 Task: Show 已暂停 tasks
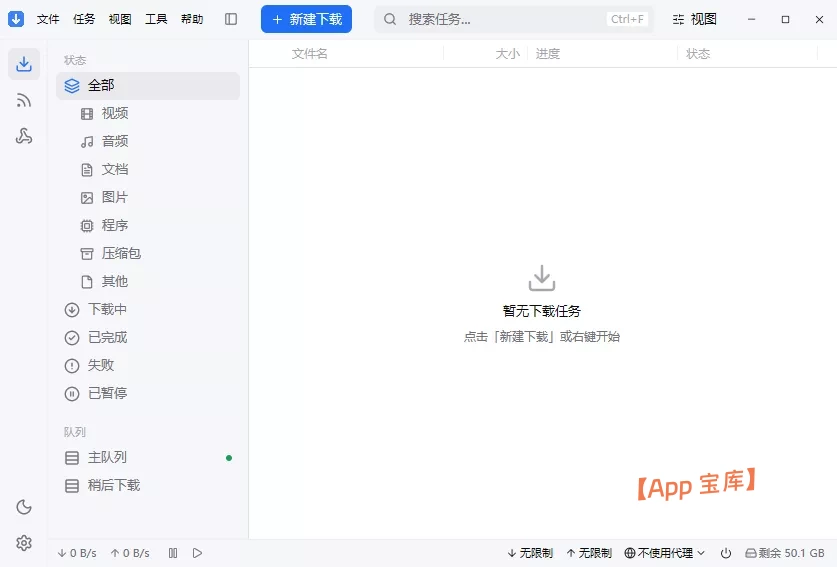click(148, 393)
